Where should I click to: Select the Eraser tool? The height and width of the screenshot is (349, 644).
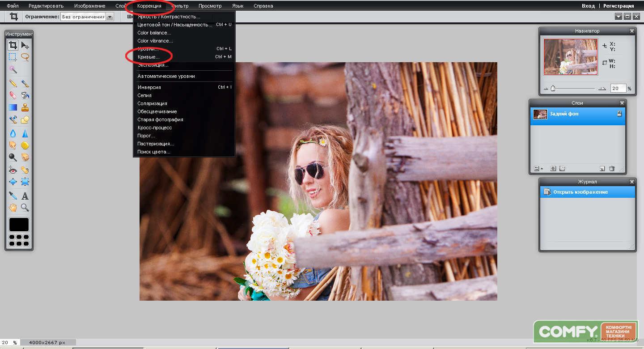13,95
